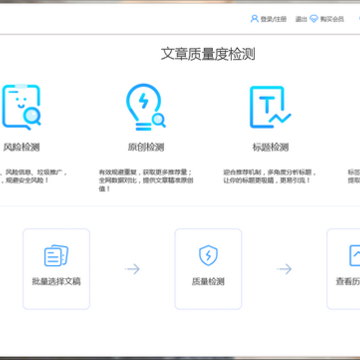Click the 原创检测 lightbulb icon
Viewport: 360px width, 360px height.
pos(146,107)
